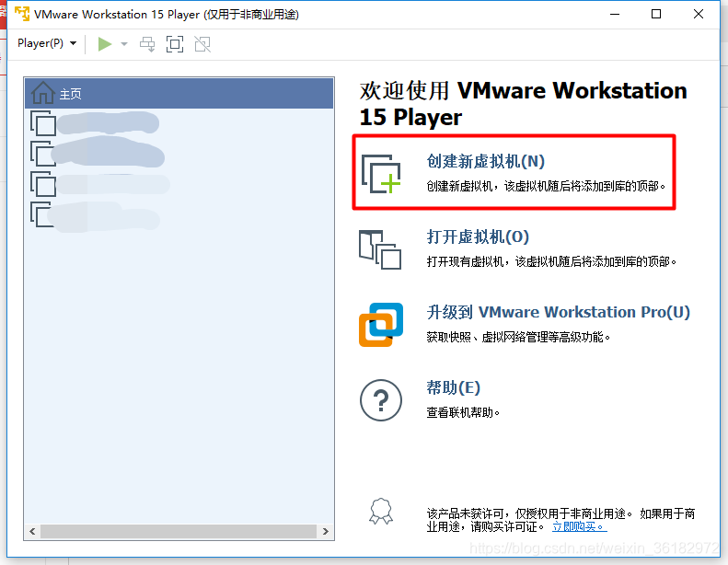The width and height of the screenshot is (728, 565).
Task: Click the green power-on play button
Action: tap(105, 44)
